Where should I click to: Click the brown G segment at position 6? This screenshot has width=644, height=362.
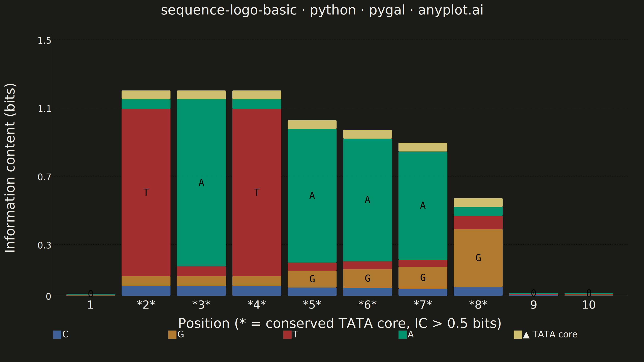[367, 279]
